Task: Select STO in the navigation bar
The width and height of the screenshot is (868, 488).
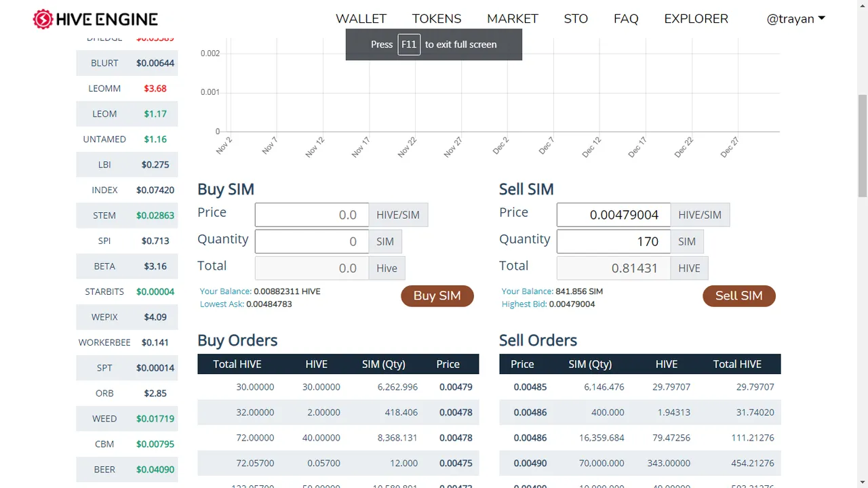Action: point(576,19)
